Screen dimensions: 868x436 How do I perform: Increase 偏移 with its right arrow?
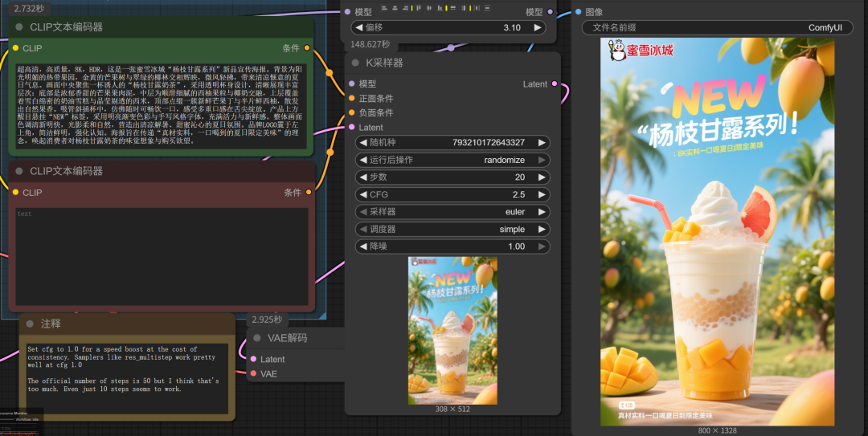click(537, 27)
